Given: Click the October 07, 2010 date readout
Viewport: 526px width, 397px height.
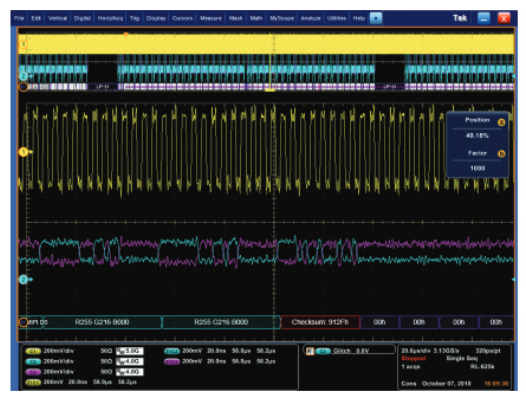Looking at the screenshot, I should click(x=446, y=383).
